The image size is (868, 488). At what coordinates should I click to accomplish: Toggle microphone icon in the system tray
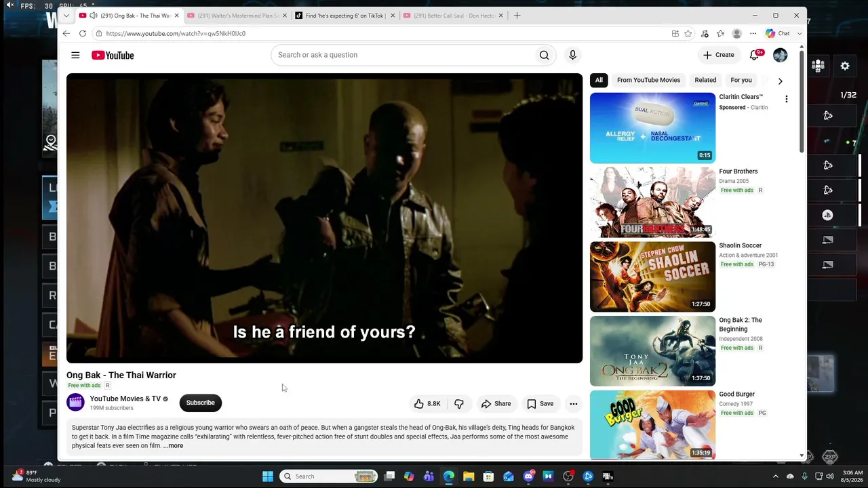tap(805, 476)
